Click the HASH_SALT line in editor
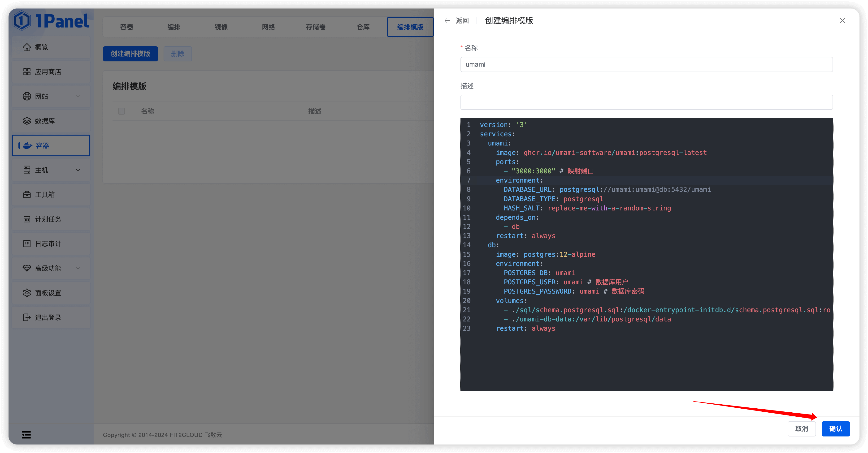The width and height of the screenshot is (868, 453). [587, 208]
